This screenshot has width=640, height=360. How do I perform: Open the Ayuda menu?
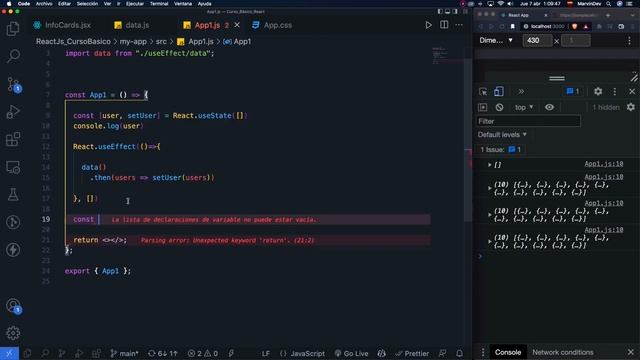(x=204, y=4)
